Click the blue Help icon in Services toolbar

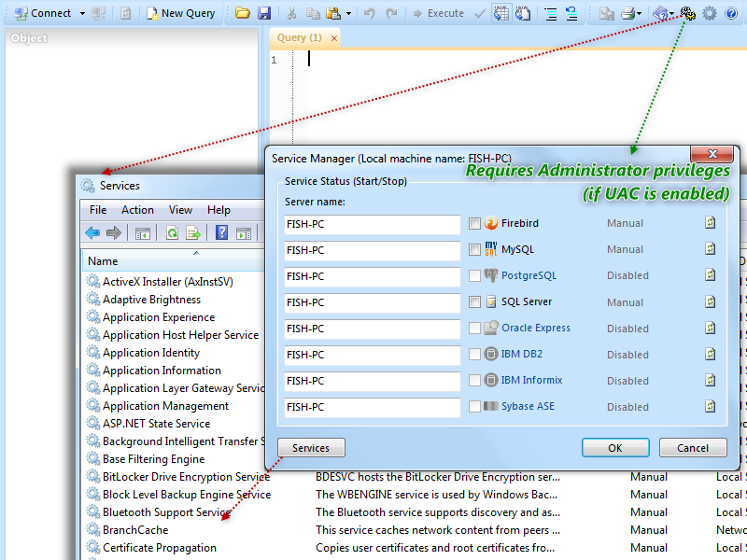(221, 232)
